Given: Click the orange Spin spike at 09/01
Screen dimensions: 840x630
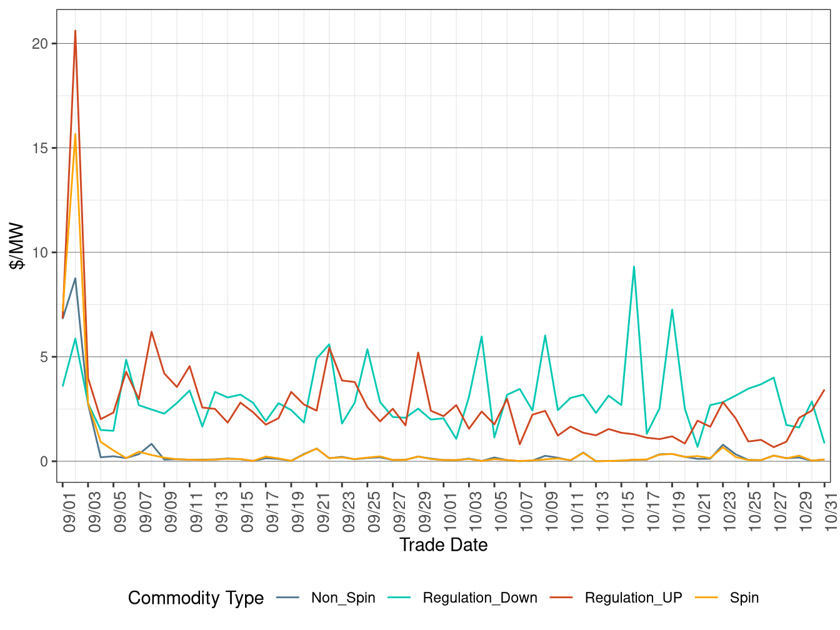Looking at the screenshot, I should [75, 133].
